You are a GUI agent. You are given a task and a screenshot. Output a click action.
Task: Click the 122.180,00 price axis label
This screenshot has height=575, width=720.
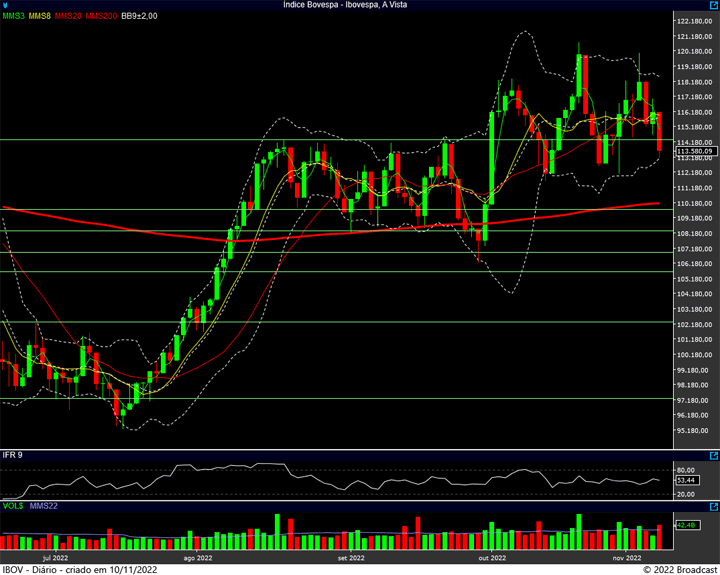pos(695,21)
